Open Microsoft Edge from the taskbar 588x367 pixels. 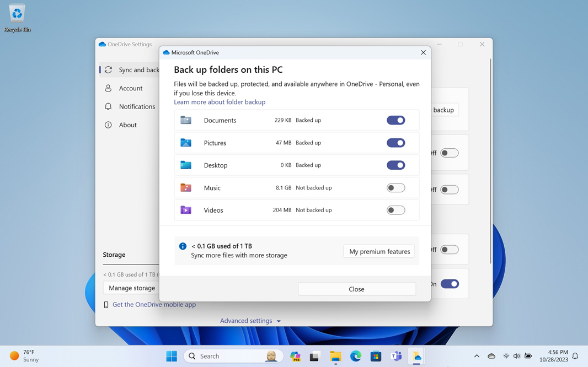click(x=356, y=356)
